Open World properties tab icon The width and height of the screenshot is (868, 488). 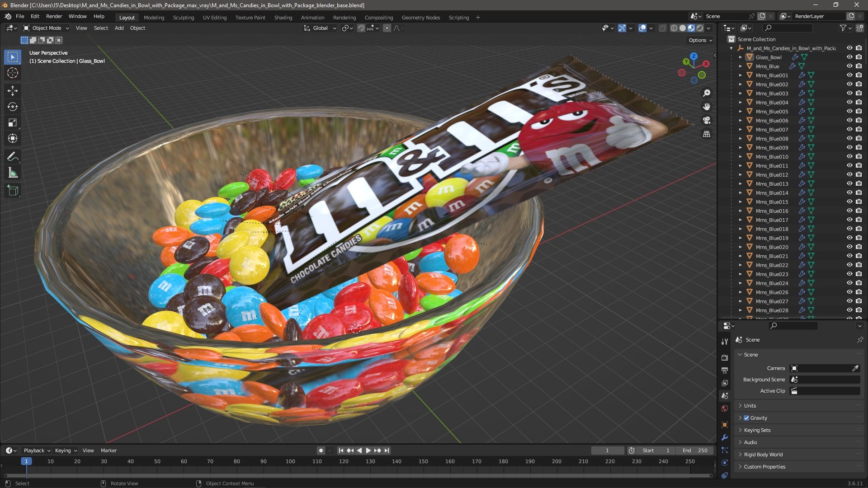point(725,408)
